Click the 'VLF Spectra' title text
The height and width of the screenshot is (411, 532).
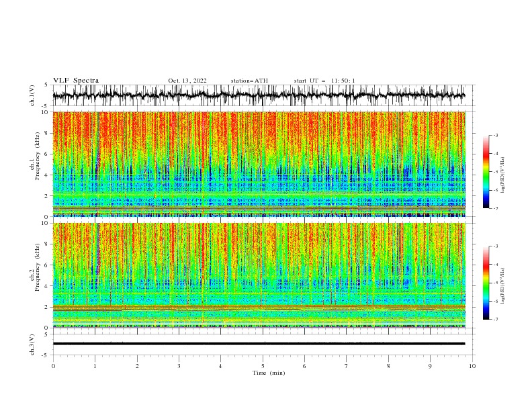76,81
